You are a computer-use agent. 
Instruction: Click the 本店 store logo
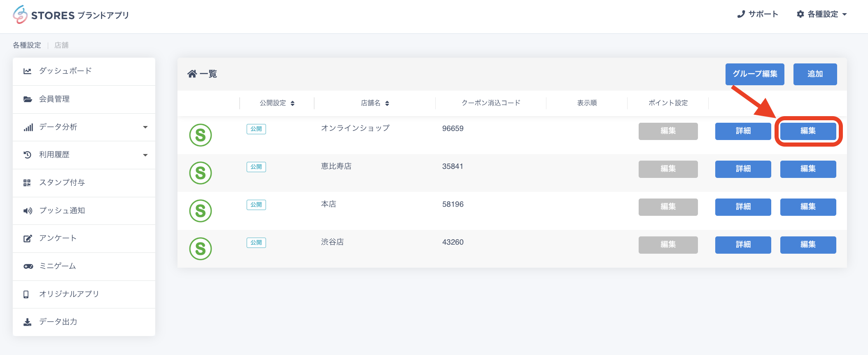[x=201, y=211]
